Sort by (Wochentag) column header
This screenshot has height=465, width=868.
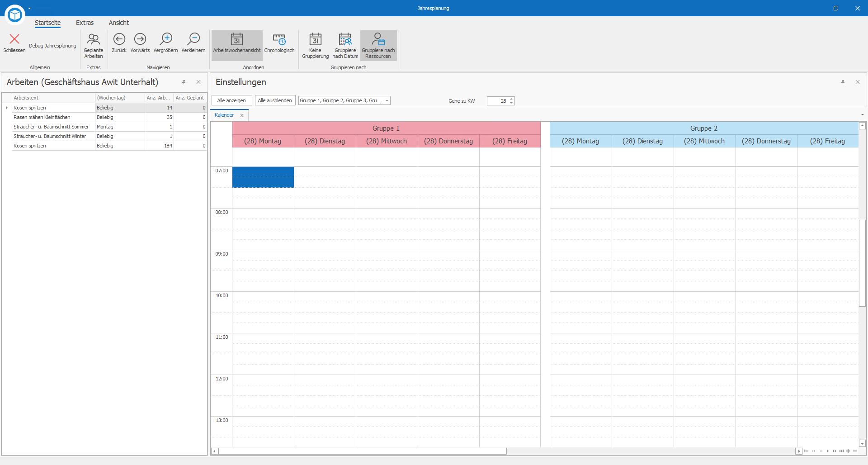pos(120,98)
